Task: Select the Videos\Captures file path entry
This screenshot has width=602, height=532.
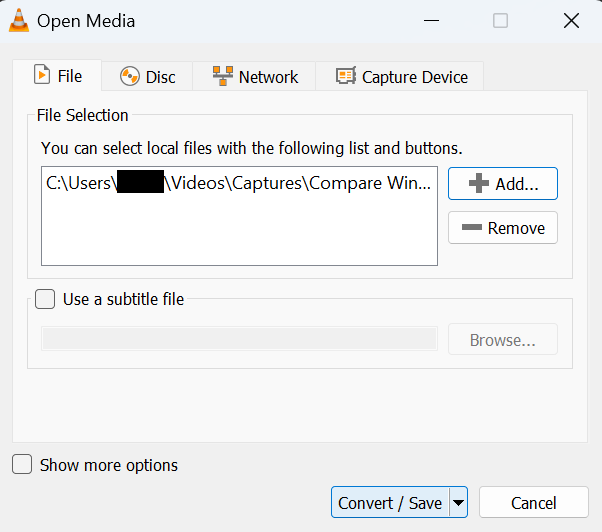Action: [239, 183]
